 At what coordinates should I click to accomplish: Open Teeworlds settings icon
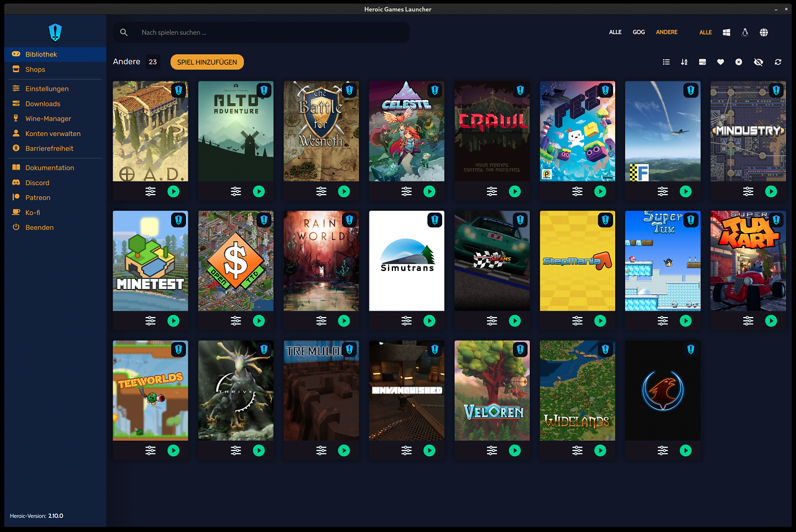[x=150, y=451]
